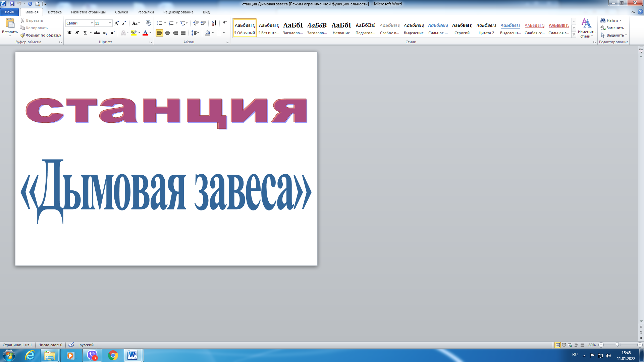The image size is (644, 362).
Task: Click Copy (Копировать) button
Action: [x=34, y=28]
